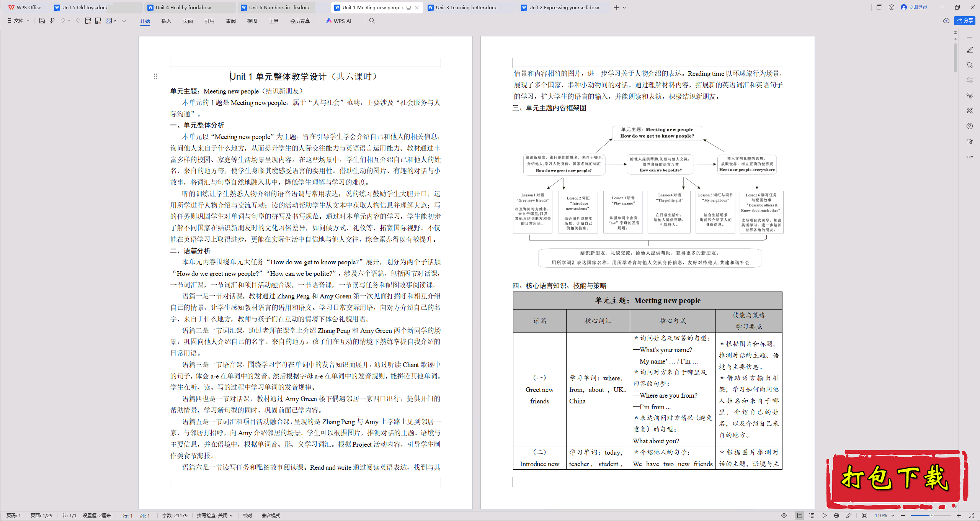This screenshot has width=980, height=521.
Task: Click the Save icon in quick toolbar
Action: click(x=42, y=21)
